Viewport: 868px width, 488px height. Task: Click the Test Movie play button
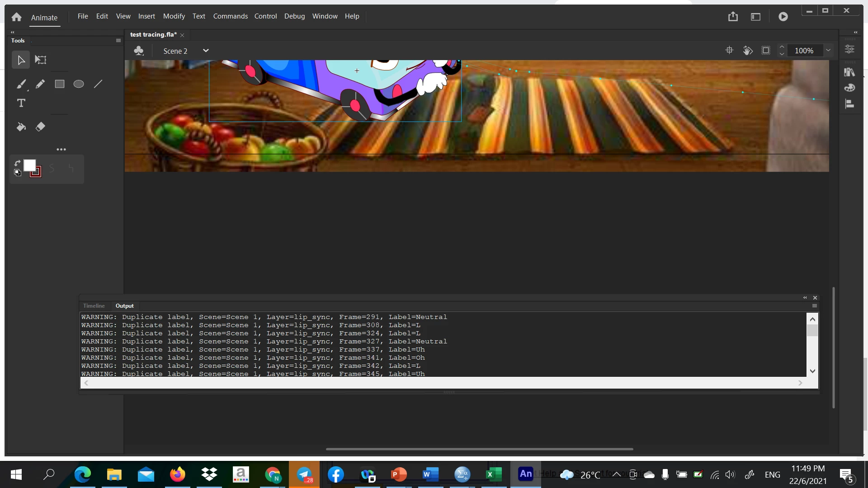tap(783, 17)
